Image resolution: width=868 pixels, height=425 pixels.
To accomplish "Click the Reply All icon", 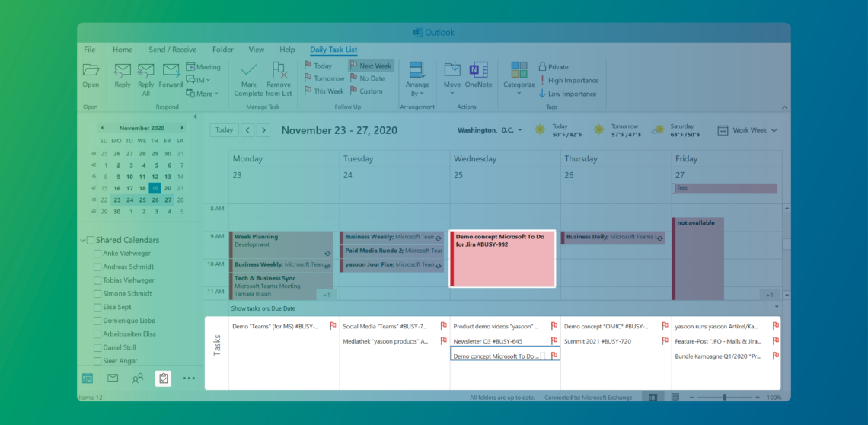I will pos(145,70).
